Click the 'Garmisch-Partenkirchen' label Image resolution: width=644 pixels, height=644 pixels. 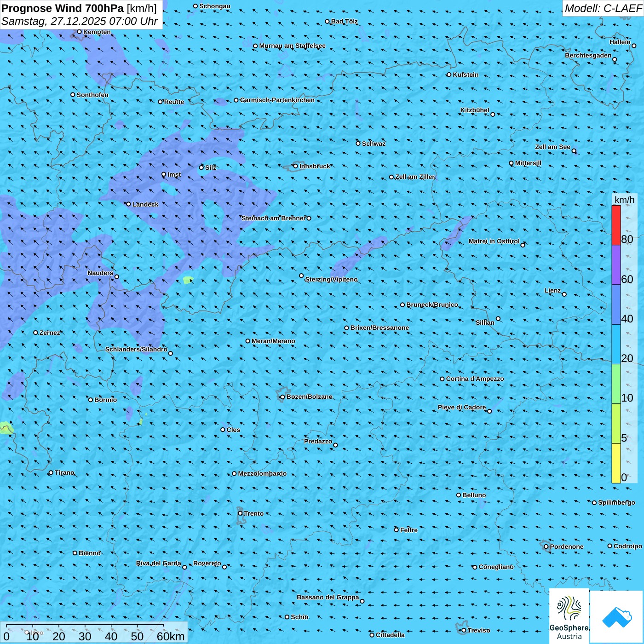click(x=277, y=100)
